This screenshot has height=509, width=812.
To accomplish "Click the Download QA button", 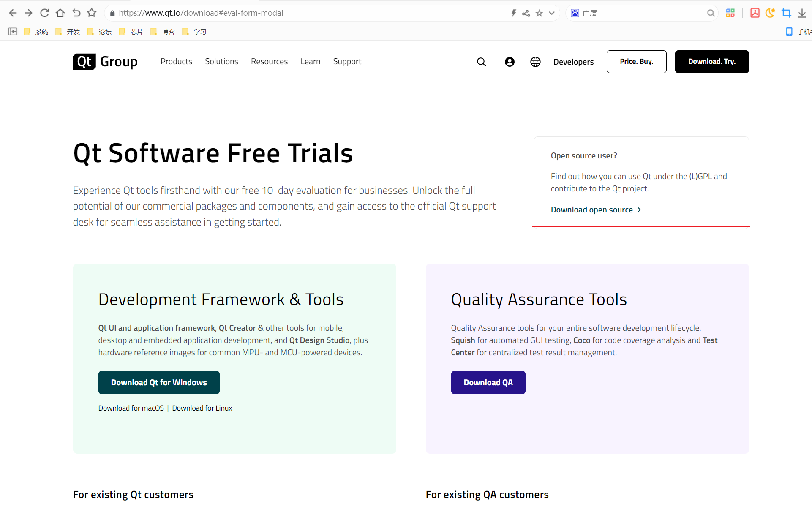I will 488,382.
